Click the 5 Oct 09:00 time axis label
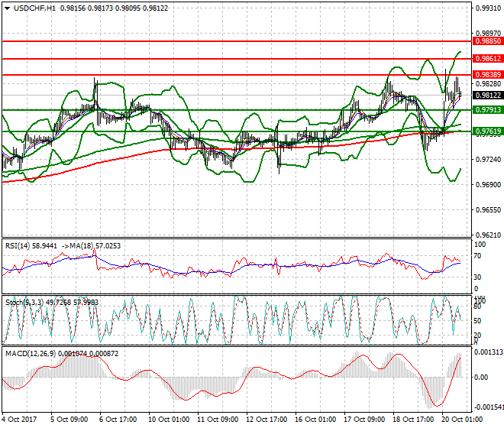 (69, 420)
